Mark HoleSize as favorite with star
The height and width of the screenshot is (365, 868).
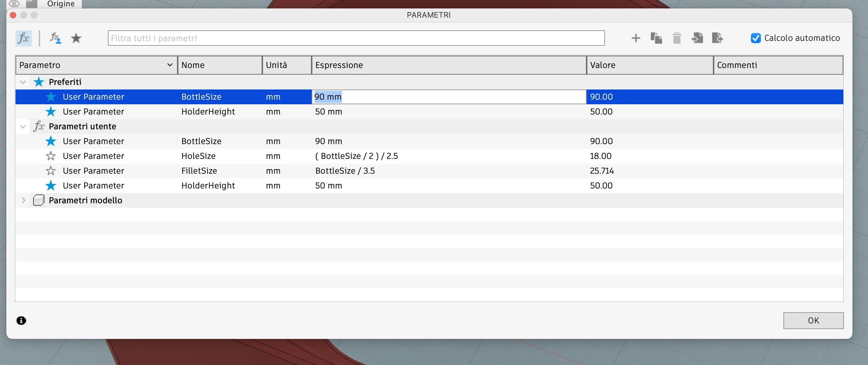(51, 156)
